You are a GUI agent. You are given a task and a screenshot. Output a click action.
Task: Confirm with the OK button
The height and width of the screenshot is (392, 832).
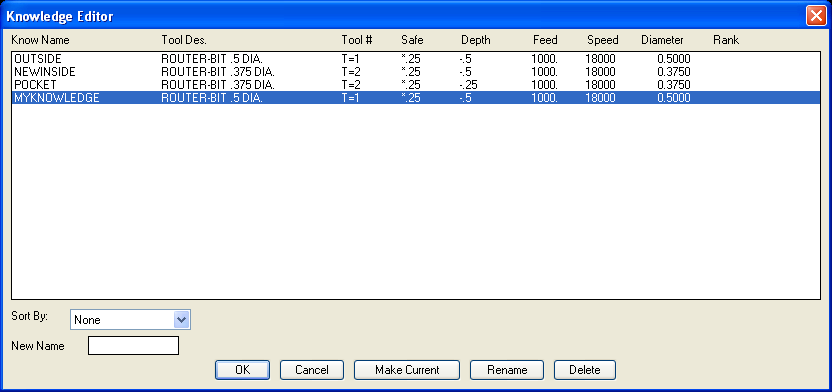tap(242, 370)
